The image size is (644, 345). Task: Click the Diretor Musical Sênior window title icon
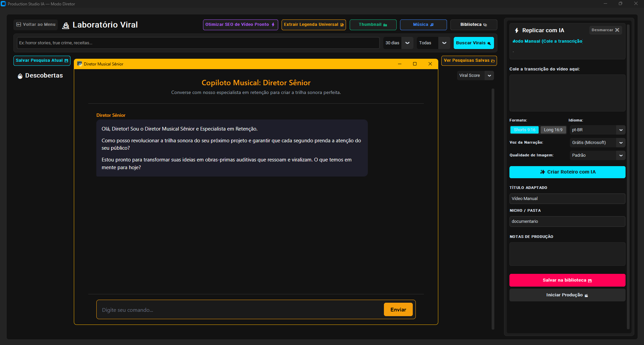[80, 64]
